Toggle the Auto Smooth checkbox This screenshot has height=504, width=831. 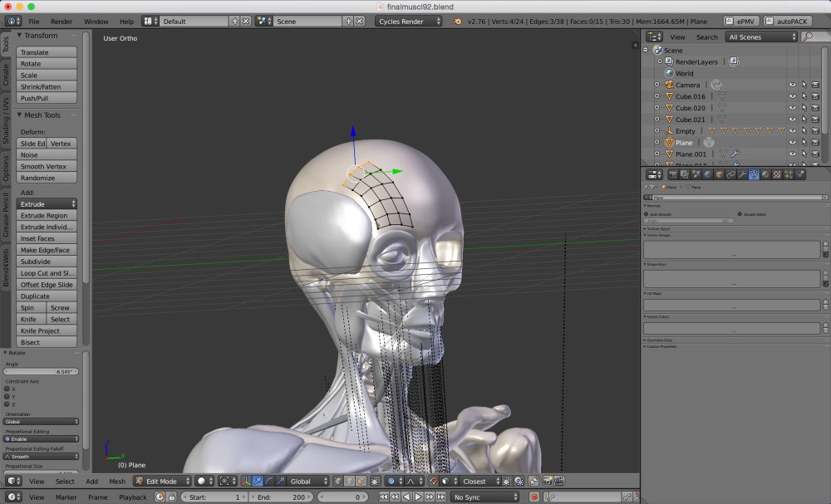[646, 214]
